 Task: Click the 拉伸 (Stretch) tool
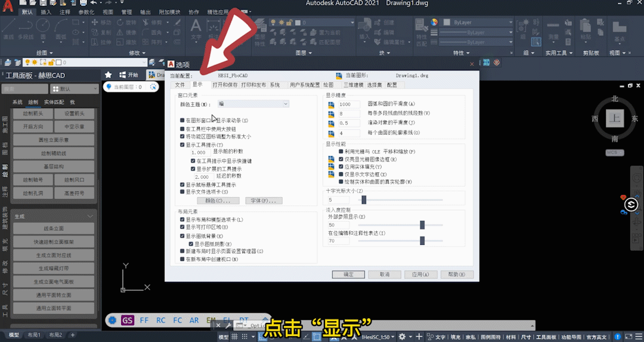[101, 42]
